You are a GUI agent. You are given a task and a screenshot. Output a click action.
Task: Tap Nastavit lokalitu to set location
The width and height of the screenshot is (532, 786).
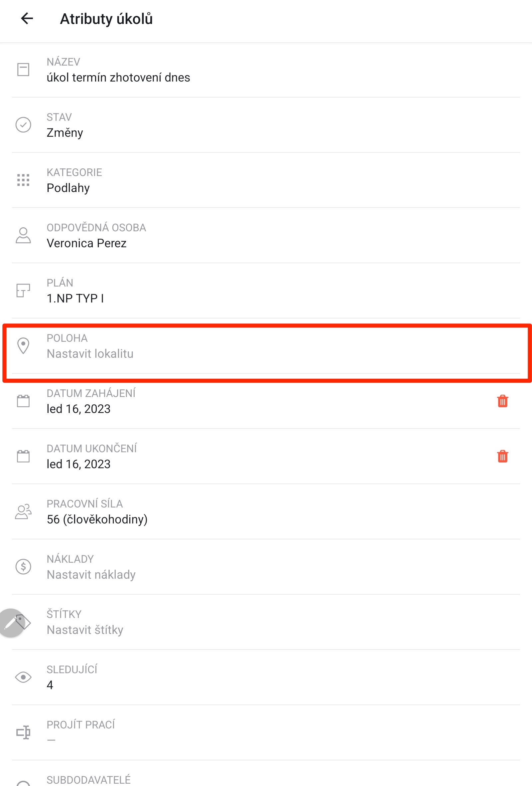click(90, 354)
